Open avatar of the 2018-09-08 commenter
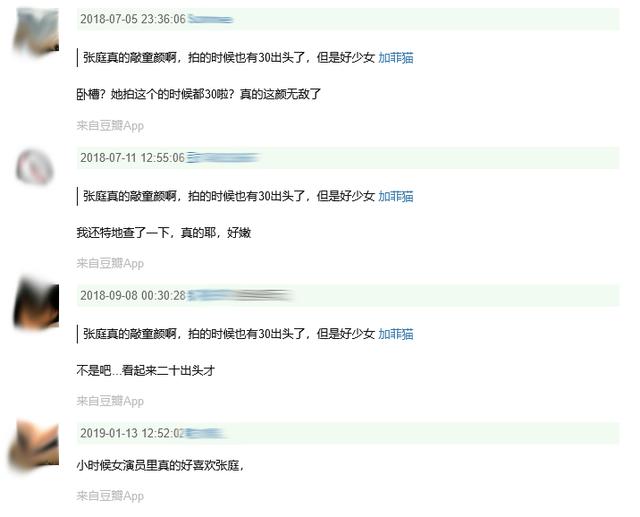 coord(36,304)
